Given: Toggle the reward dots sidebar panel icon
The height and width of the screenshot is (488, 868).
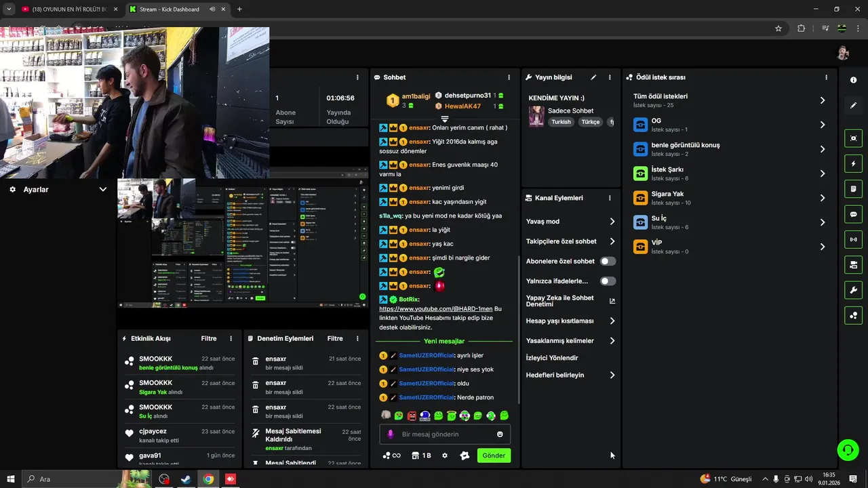Looking at the screenshot, I should (853, 315).
